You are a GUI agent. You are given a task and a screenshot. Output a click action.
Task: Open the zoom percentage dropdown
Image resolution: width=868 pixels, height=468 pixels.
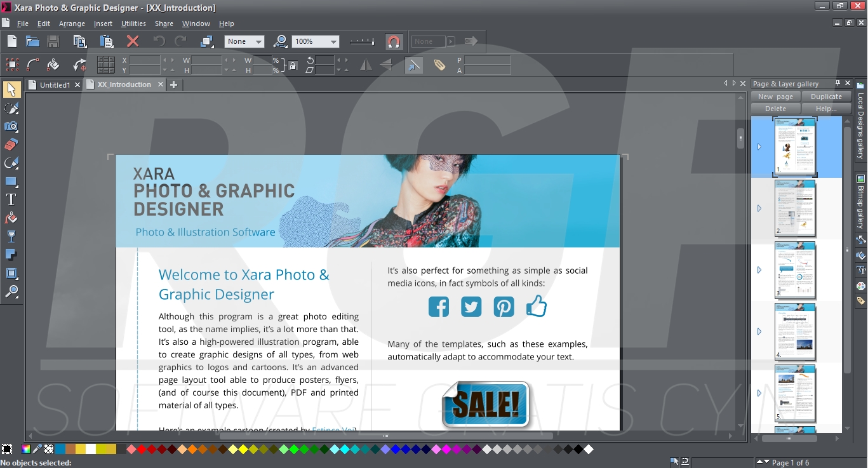[x=333, y=41]
